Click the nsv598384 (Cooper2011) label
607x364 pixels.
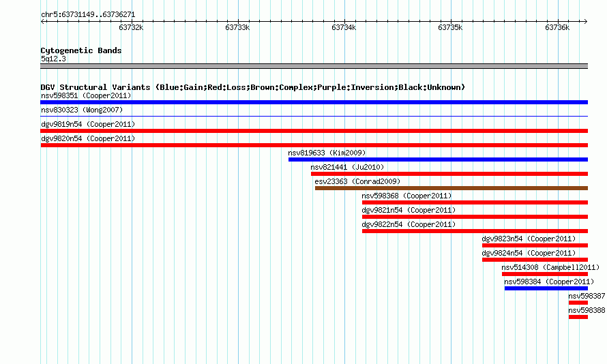coord(549,282)
